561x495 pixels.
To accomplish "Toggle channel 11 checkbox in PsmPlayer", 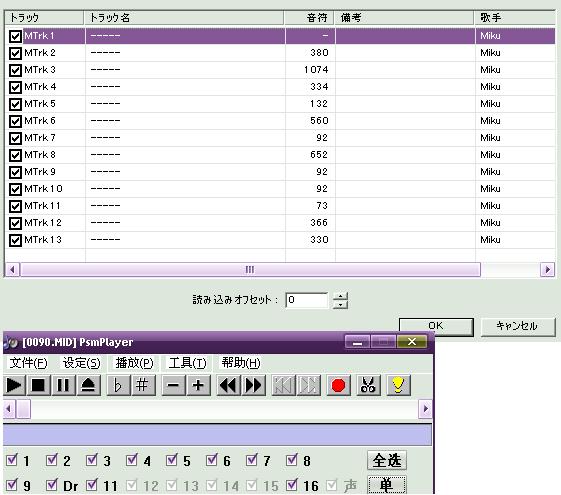I will pyautogui.click(x=92, y=485).
